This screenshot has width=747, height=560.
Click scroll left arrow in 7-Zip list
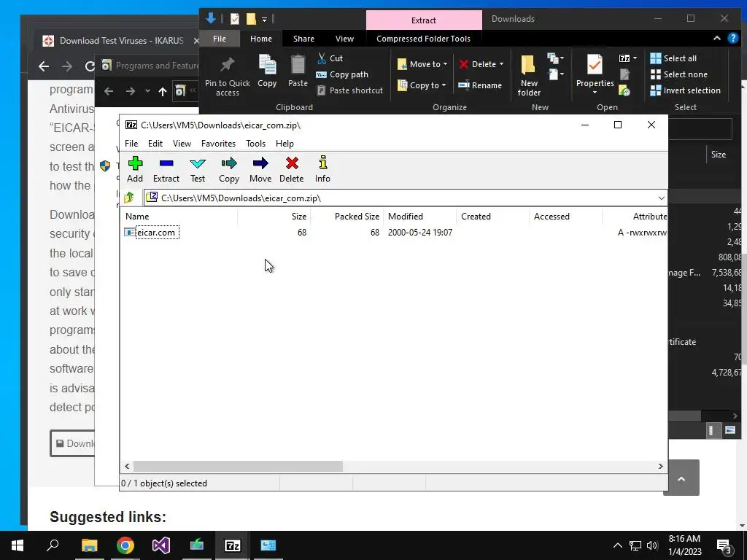pyautogui.click(x=127, y=466)
